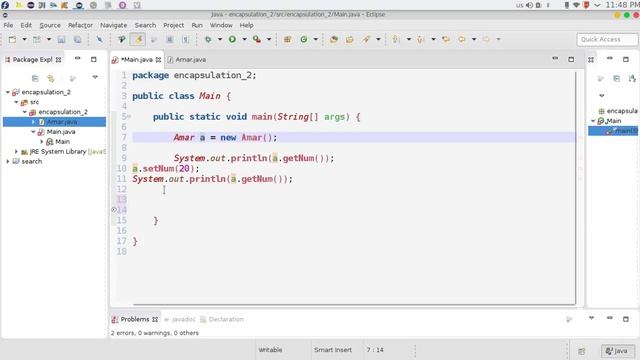Open the Debug button dropdown arrow

click(220, 40)
